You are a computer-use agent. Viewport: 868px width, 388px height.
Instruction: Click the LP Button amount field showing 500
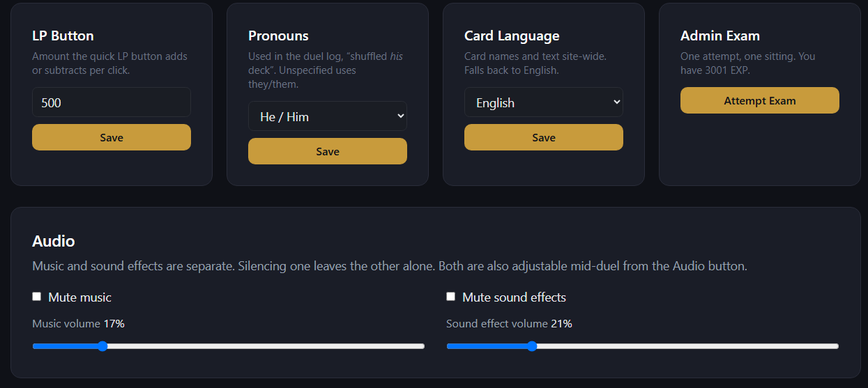click(112, 102)
